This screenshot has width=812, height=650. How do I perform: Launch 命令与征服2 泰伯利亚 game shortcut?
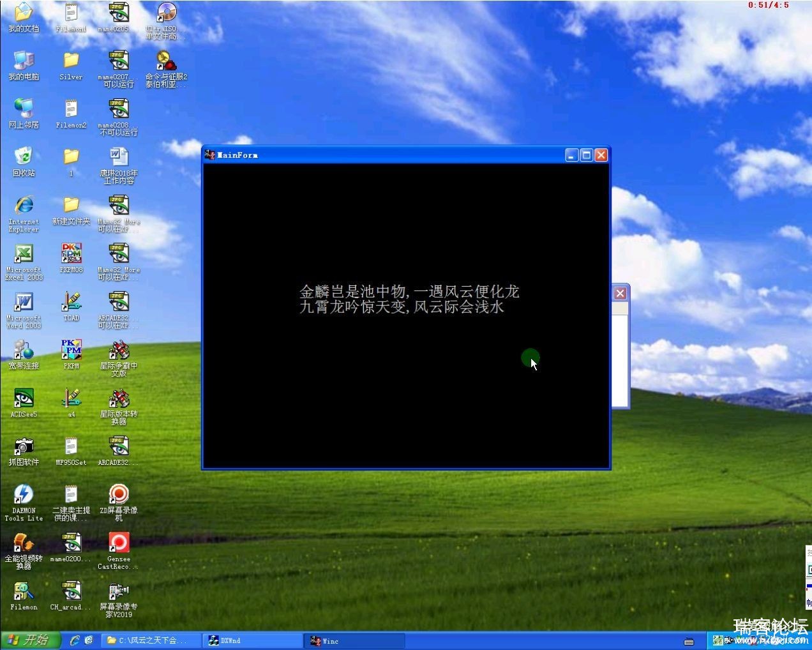(166, 70)
